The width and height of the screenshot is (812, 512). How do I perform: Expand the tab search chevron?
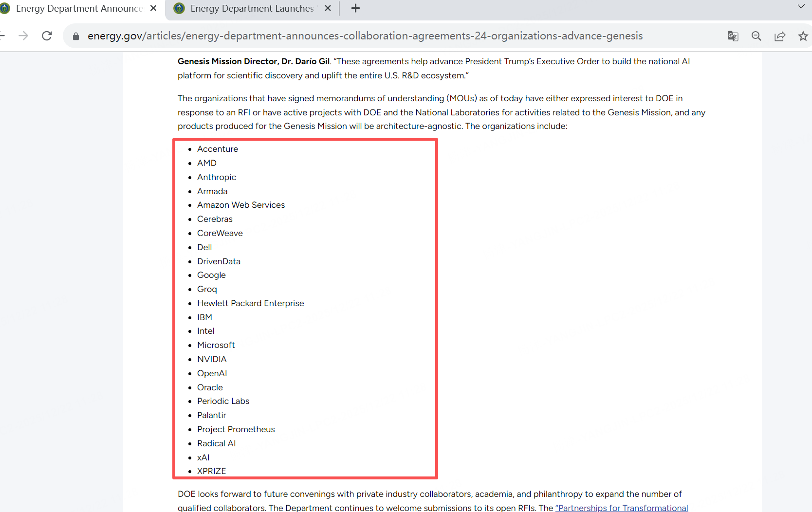[x=801, y=7]
